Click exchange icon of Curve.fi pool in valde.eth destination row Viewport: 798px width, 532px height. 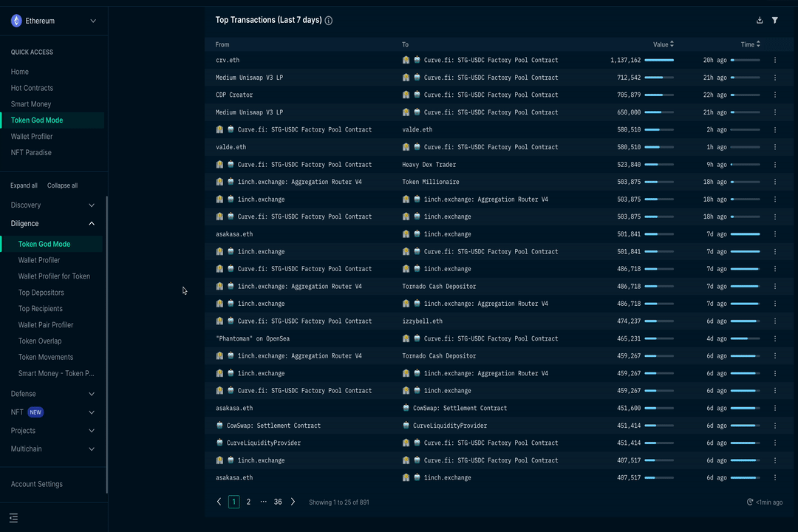[219, 130]
